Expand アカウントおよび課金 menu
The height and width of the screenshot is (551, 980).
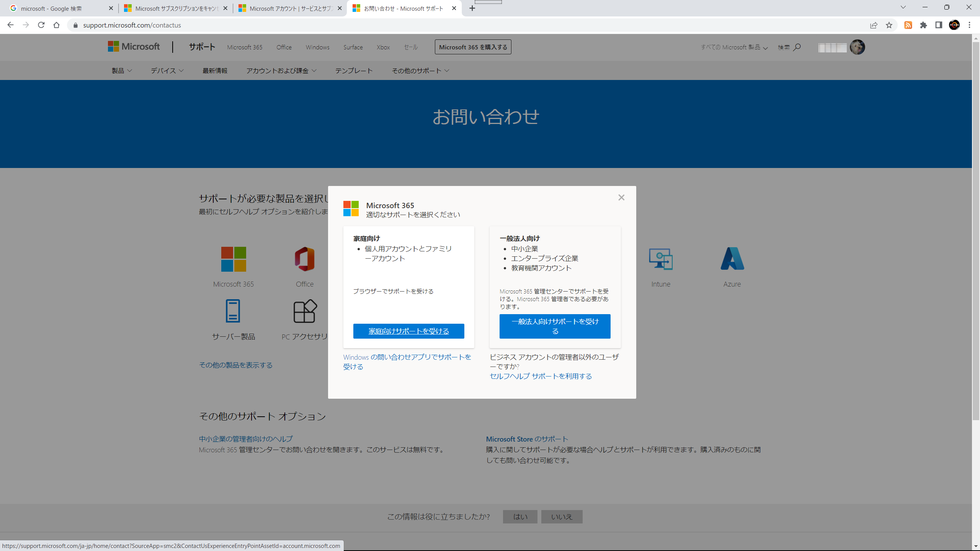(281, 70)
